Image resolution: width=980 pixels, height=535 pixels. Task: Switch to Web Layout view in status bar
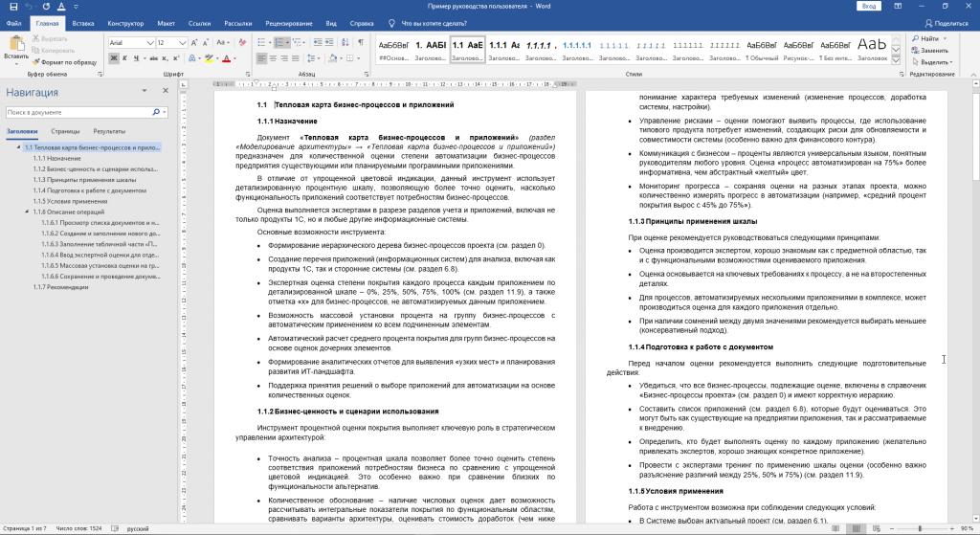point(877,528)
